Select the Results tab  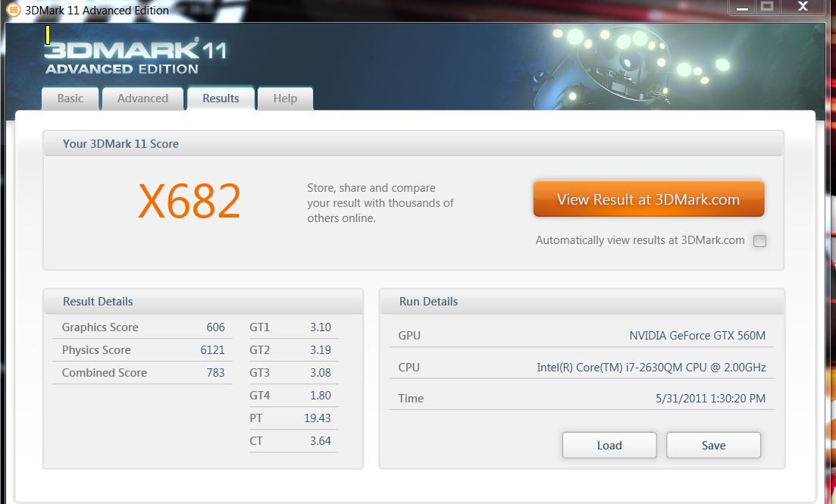point(221,98)
